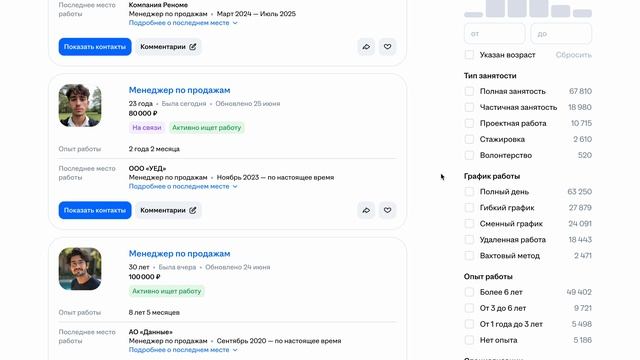The width and height of the screenshot is (640, 360).
Task: Expand Подробнее о последнем месте for ООО «УЕД»
Action: [x=183, y=186]
